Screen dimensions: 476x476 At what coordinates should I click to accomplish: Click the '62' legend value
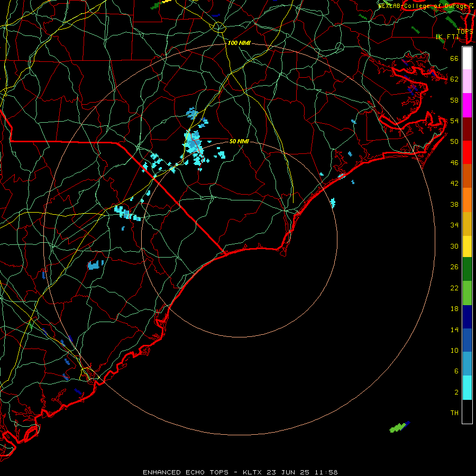click(454, 79)
